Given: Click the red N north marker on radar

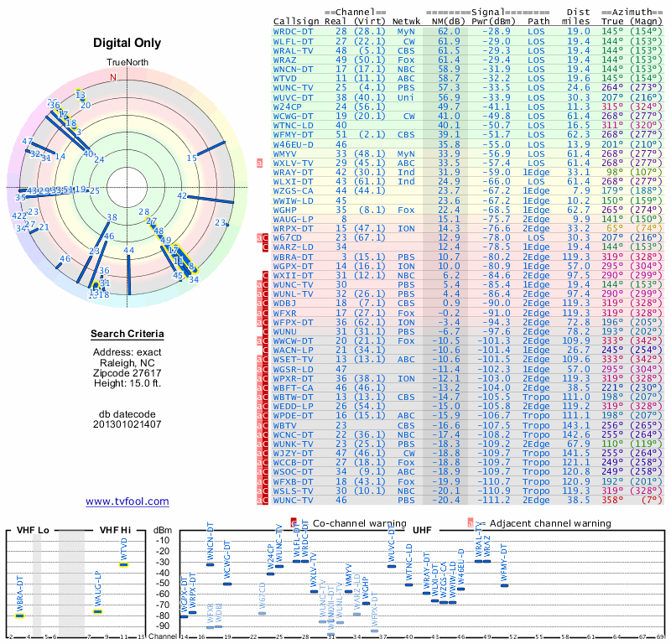Looking at the screenshot, I should [113, 77].
